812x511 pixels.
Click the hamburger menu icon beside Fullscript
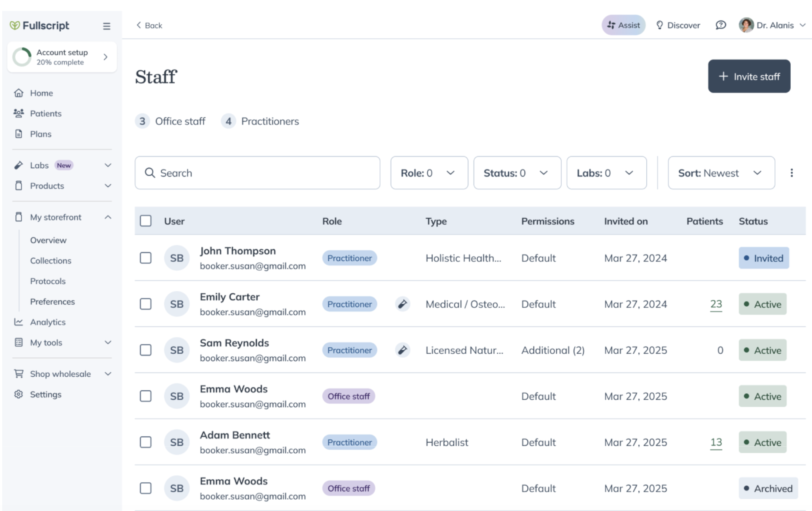point(106,26)
